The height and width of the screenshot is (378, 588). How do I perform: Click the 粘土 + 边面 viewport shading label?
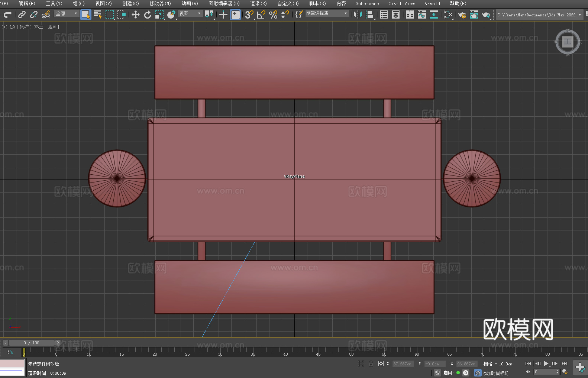pos(46,27)
